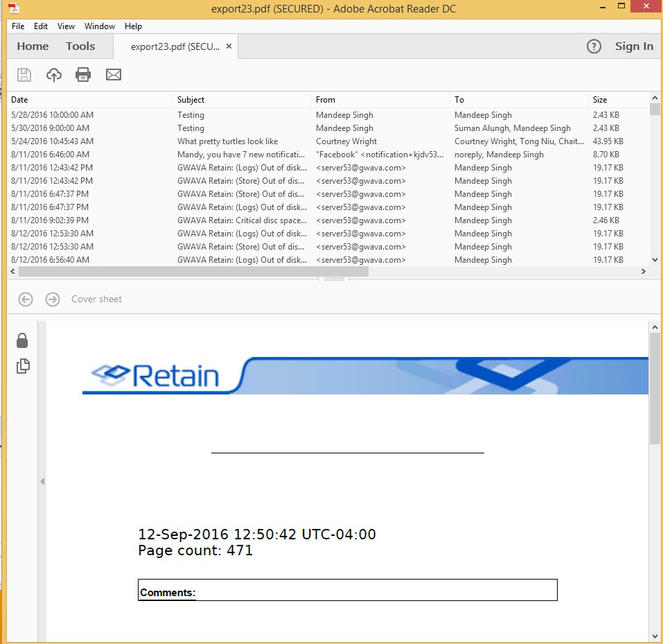This screenshot has height=644, width=663.
Task: Click the pane splitter grip handle
Action: (334, 279)
